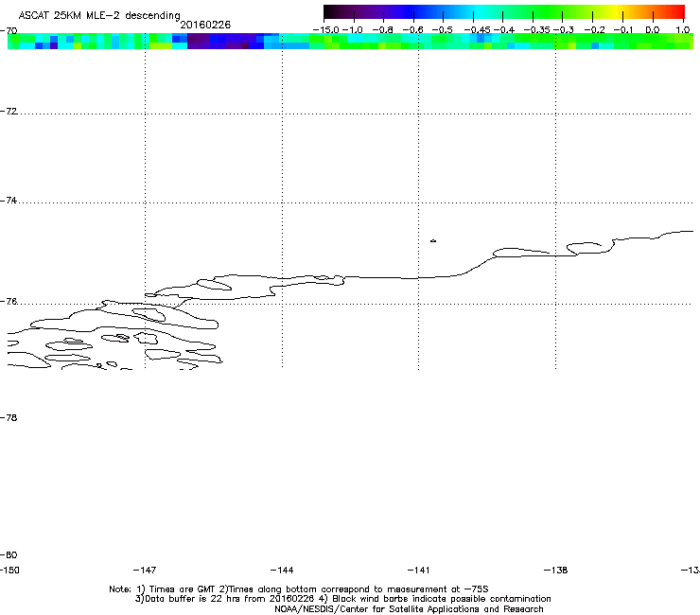
Task: Click the -15.0 color scale label
Action: click(326, 30)
